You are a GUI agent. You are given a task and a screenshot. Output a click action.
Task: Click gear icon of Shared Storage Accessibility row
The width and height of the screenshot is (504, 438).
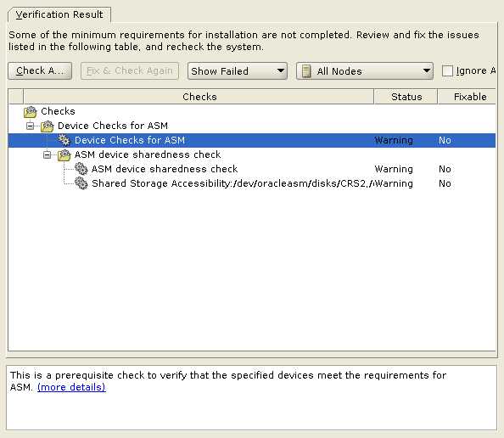81,183
